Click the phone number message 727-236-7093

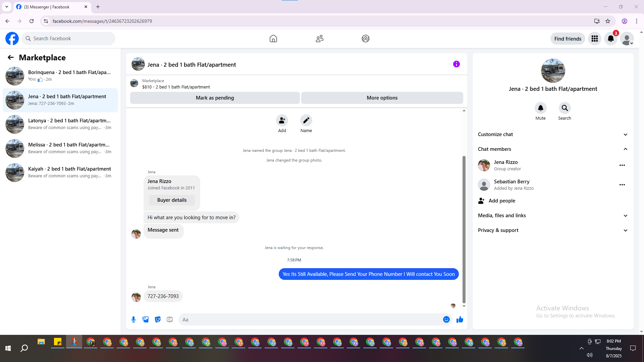coord(163,296)
